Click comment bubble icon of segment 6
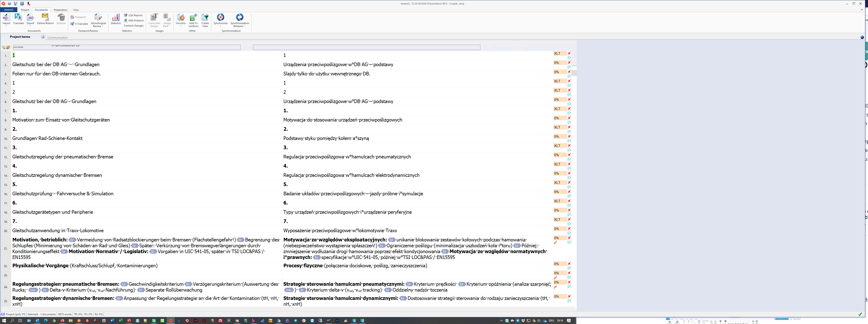 tap(569, 104)
